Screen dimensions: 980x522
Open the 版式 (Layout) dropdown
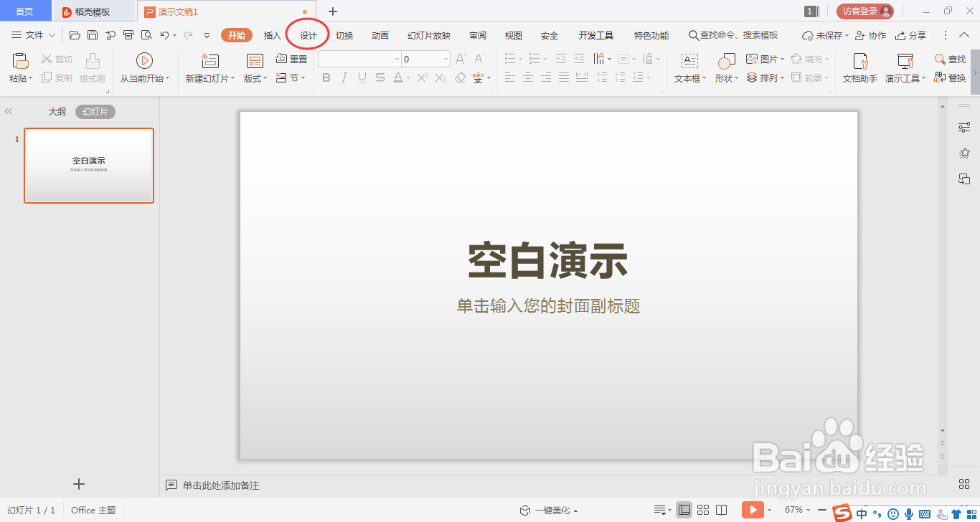(254, 79)
